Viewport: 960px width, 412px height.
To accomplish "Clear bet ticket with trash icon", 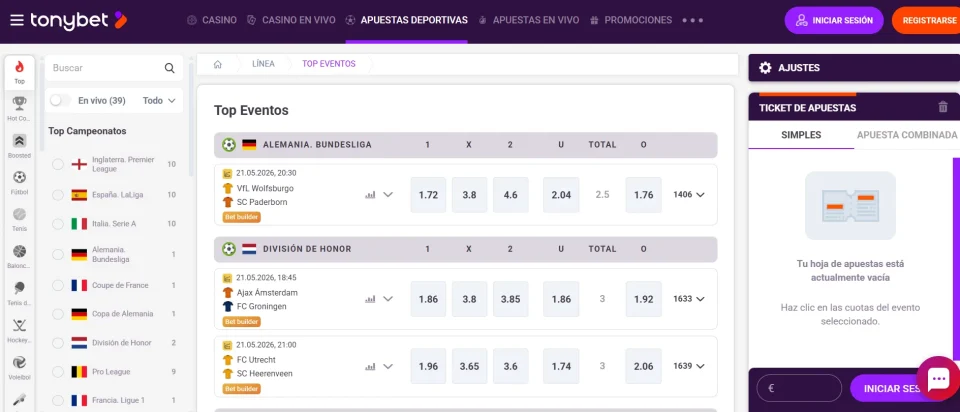I will [943, 107].
